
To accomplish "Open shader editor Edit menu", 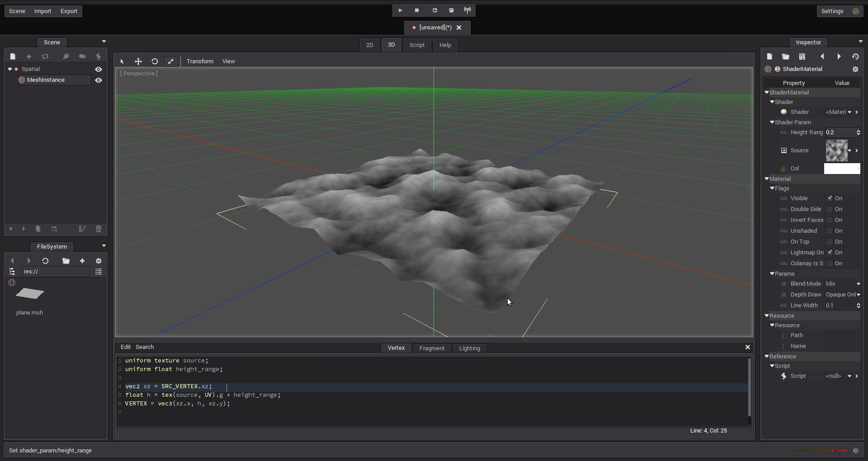I will coord(126,347).
